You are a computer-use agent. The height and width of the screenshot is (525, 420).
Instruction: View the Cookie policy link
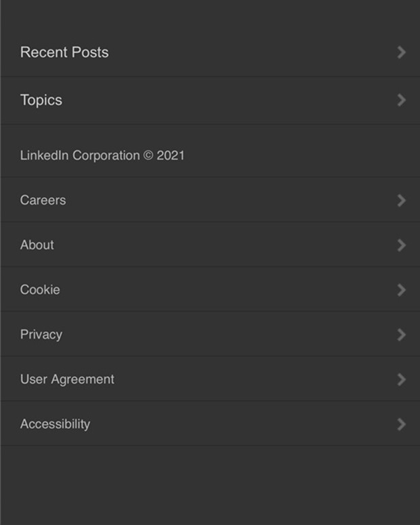(x=210, y=290)
